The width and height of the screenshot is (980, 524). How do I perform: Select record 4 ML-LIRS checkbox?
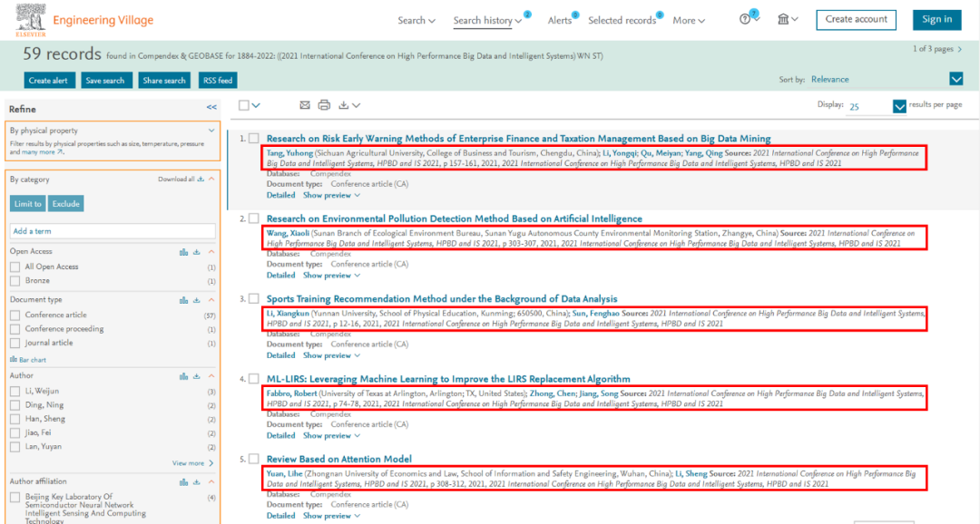coord(254,378)
